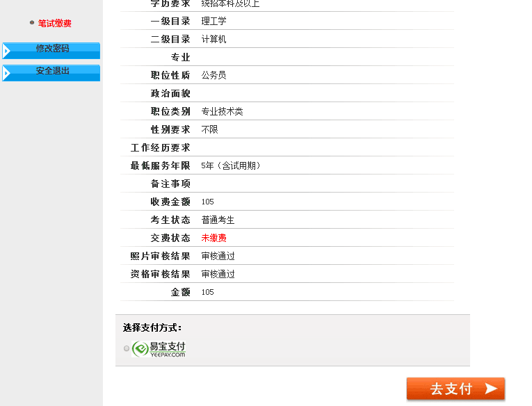Select the 易宝支付 payment radio button

127,348
